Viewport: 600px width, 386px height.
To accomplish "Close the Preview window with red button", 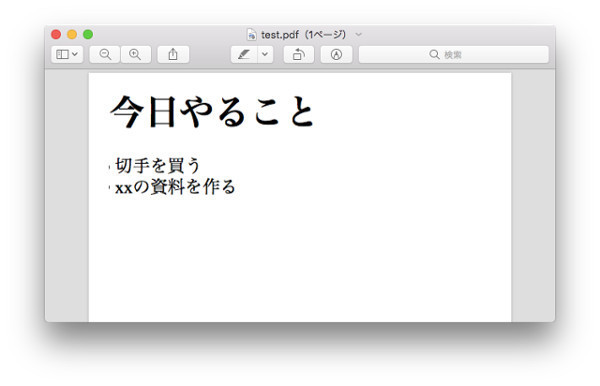I will click(56, 34).
